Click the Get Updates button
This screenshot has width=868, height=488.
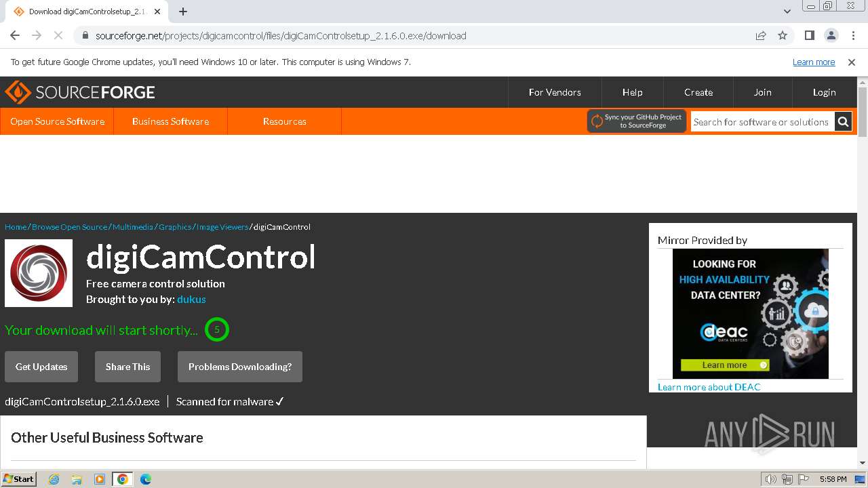tap(41, 367)
